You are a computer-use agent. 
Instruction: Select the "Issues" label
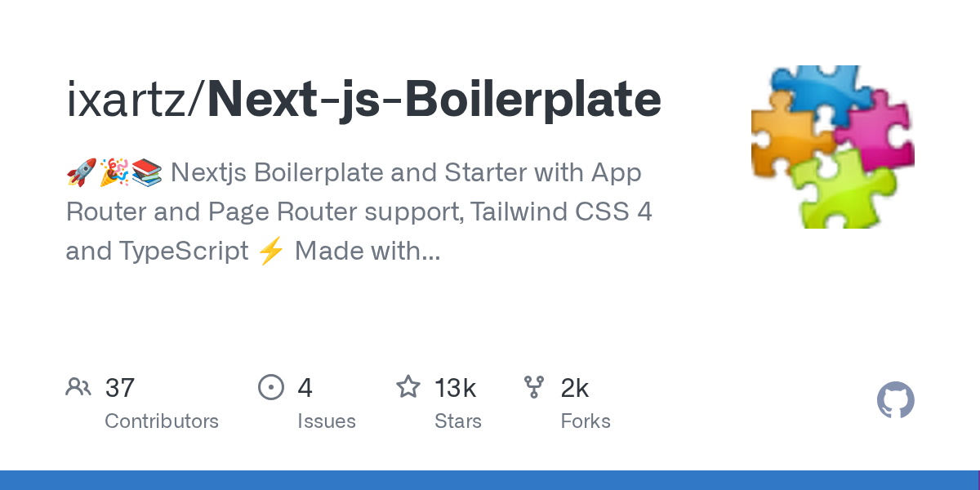click(327, 421)
